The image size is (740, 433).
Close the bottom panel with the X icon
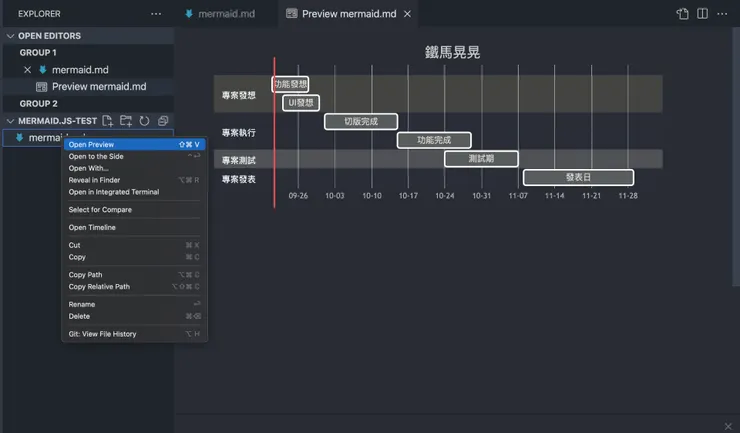click(x=728, y=426)
